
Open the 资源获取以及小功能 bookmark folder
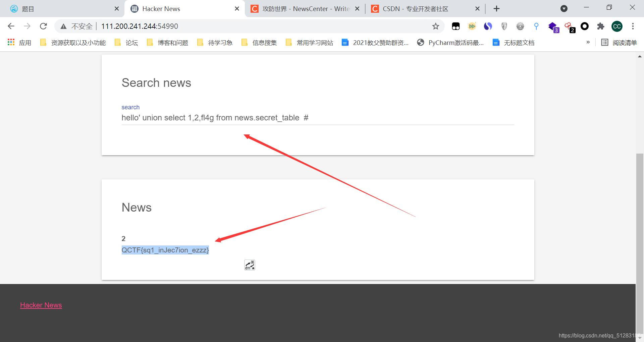[x=73, y=43]
